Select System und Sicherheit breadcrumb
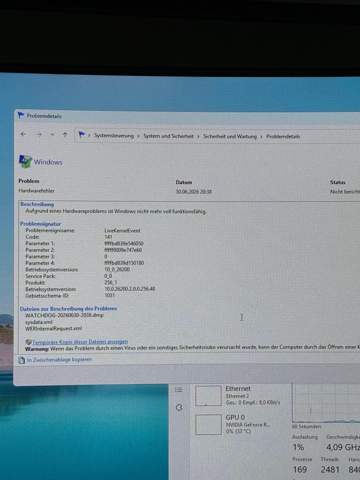This screenshot has height=480, width=360. click(x=168, y=136)
